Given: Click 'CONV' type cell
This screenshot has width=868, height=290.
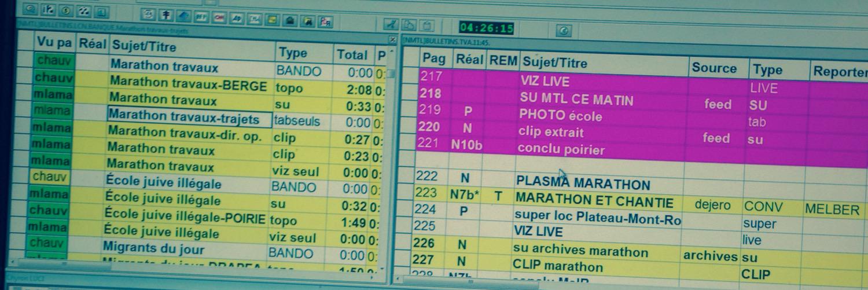Looking at the screenshot, I should point(763,207).
